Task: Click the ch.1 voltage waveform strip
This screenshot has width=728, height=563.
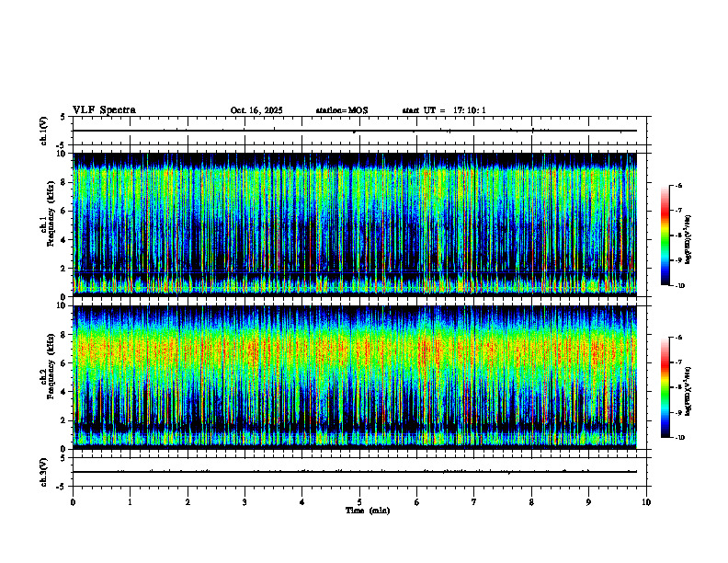Action: [x=361, y=131]
